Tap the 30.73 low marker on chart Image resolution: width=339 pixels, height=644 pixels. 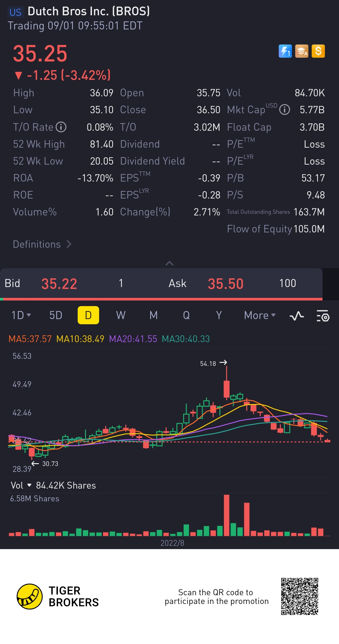click(45, 464)
